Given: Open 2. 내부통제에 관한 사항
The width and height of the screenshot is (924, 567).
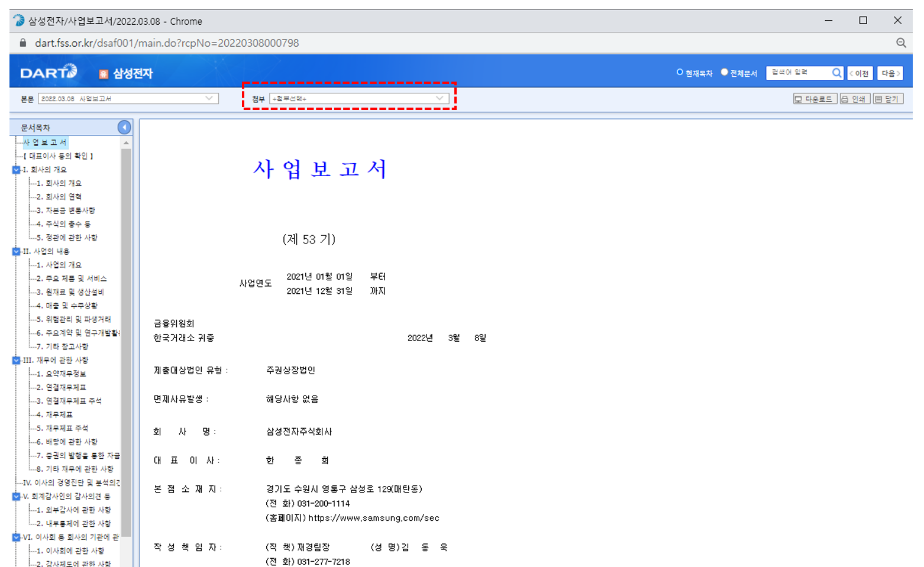Looking at the screenshot, I should pyautogui.click(x=74, y=523).
